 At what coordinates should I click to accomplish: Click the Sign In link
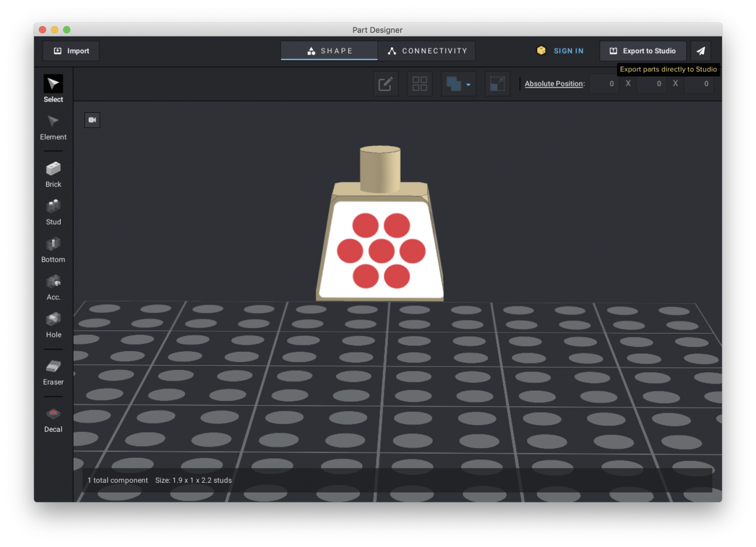pos(568,51)
